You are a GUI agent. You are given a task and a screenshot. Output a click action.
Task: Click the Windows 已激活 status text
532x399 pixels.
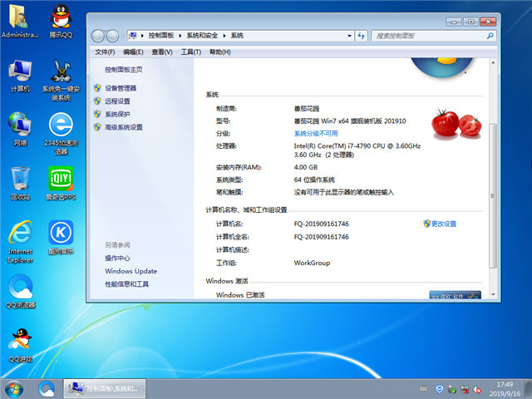coord(240,295)
